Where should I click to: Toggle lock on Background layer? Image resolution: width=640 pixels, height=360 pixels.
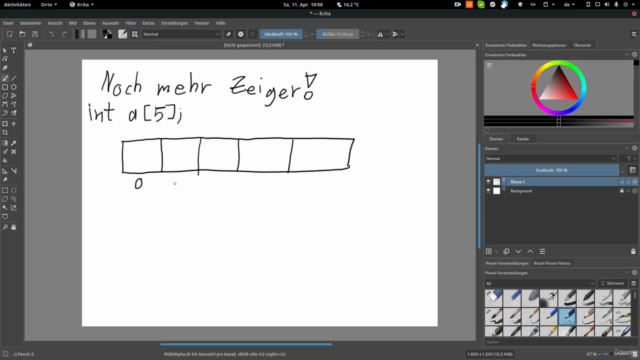pos(622,191)
